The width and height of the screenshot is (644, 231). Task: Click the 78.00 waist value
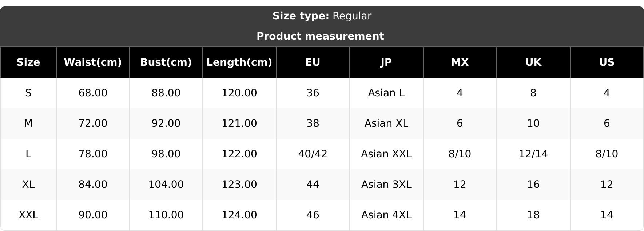[93, 154]
